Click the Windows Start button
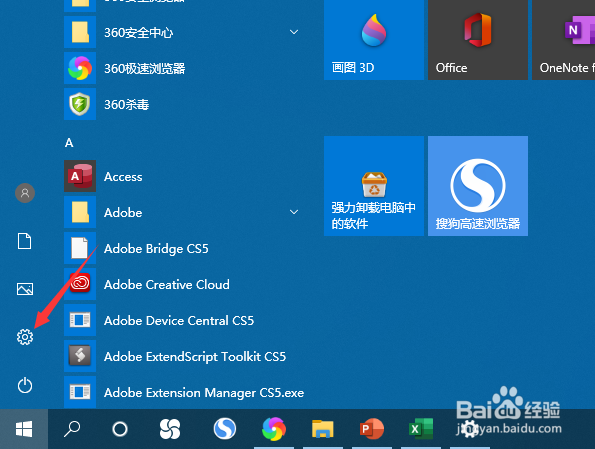 (x=24, y=429)
